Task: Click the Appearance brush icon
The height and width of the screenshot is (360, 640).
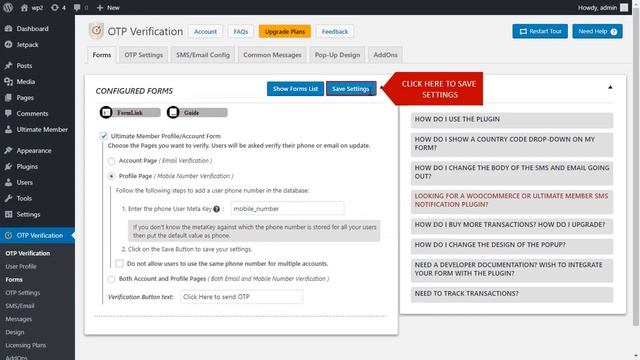Action: point(8,150)
